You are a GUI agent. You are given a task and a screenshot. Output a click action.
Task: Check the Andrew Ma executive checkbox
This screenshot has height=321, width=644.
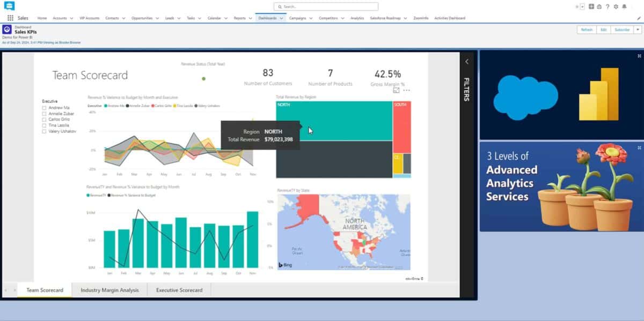click(x=45, y=107)
